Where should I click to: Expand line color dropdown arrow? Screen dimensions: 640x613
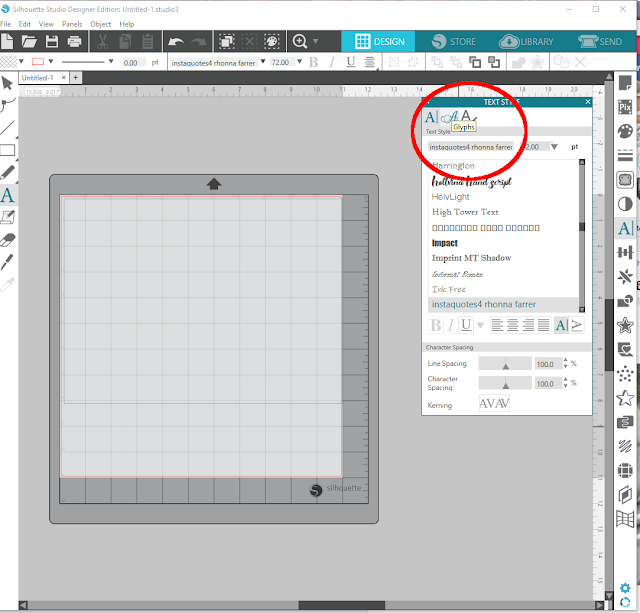pyautogui.click(x=51, y=62)
